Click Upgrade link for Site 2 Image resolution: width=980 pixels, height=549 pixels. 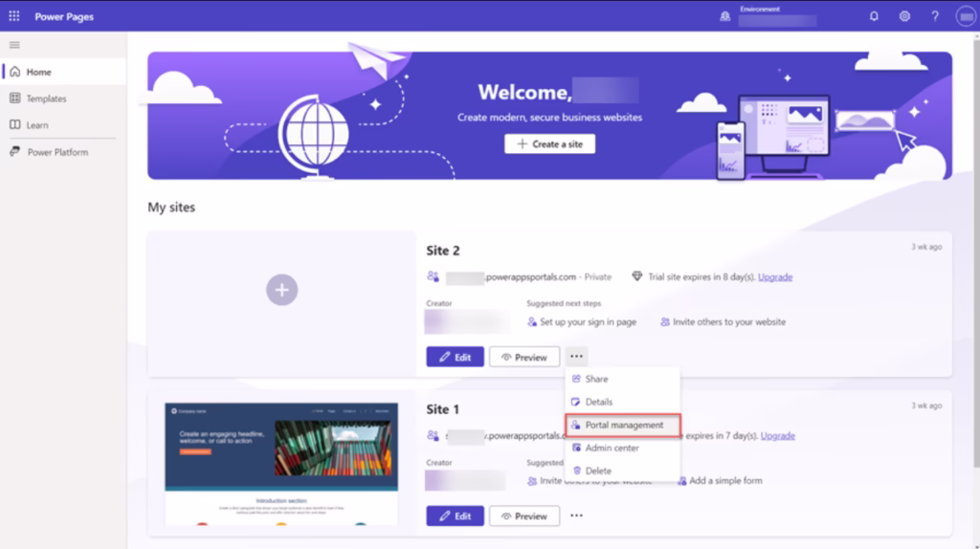(775, 276)
